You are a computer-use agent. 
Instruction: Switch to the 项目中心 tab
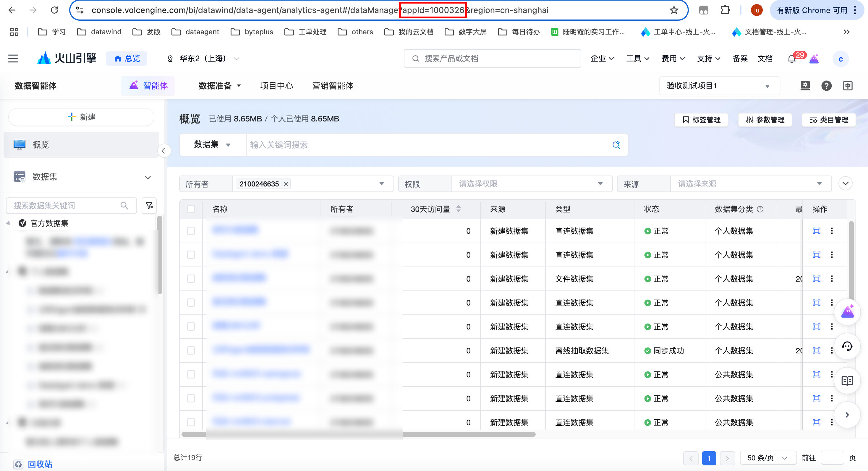(x=276, y=86)
